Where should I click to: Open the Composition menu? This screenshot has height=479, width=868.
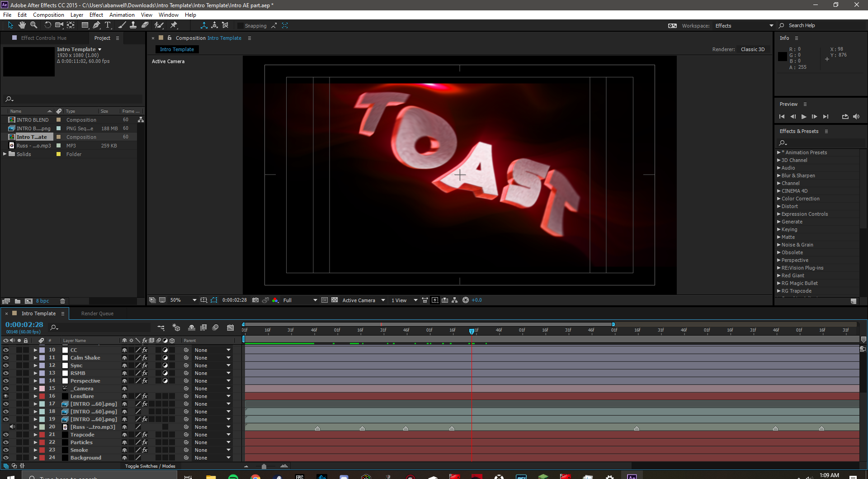(48, 14)
